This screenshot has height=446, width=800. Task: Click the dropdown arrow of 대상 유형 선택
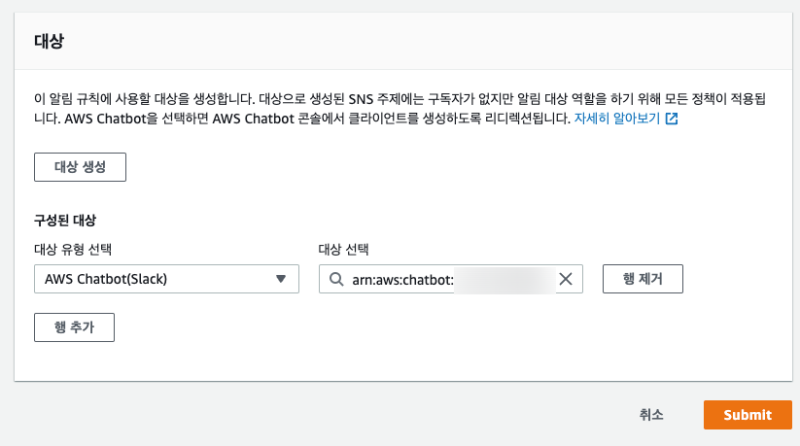(281, 279)
